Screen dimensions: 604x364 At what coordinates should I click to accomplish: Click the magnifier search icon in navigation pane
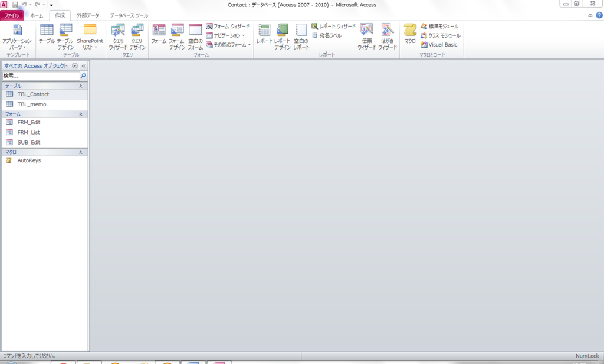point(83,76)
